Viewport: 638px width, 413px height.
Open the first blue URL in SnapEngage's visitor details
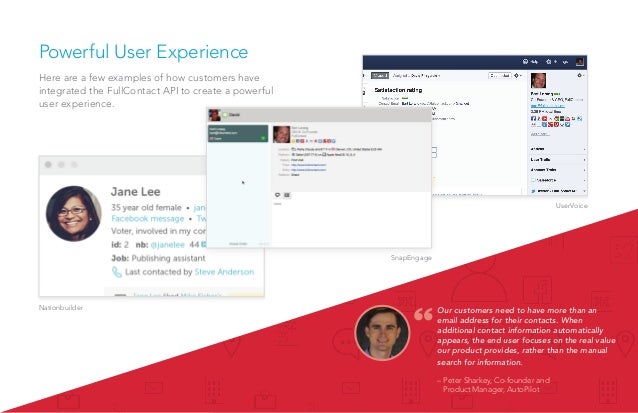point(308,165)
